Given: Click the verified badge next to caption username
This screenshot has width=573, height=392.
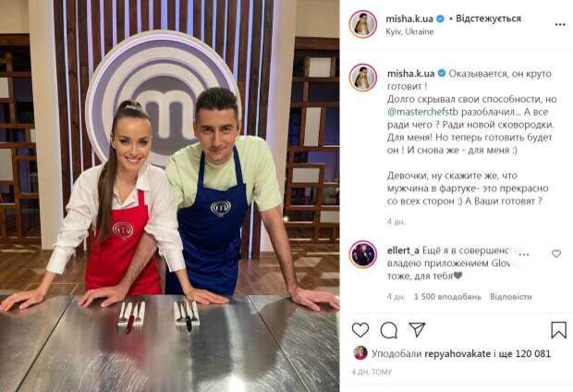Looking at the screenshot, I should 442,74.
